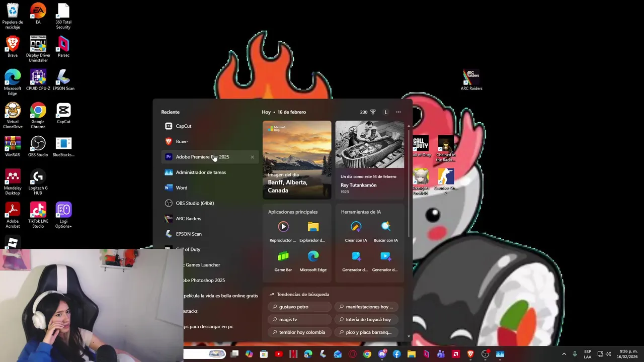Search trending topic magis tv
Viewport: 644px width, 362px height.
pos(300,319)
